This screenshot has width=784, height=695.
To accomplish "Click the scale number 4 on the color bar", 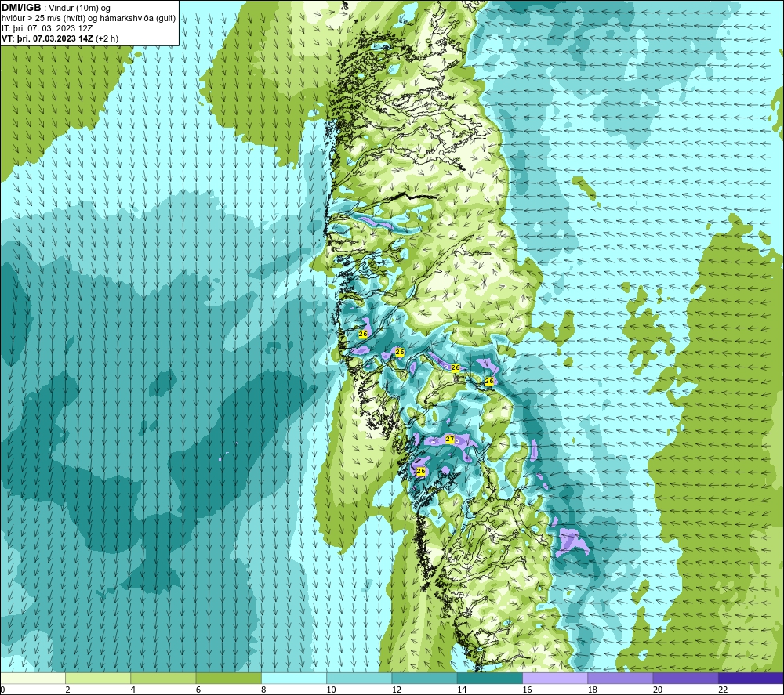I will (x=133, y=690).
